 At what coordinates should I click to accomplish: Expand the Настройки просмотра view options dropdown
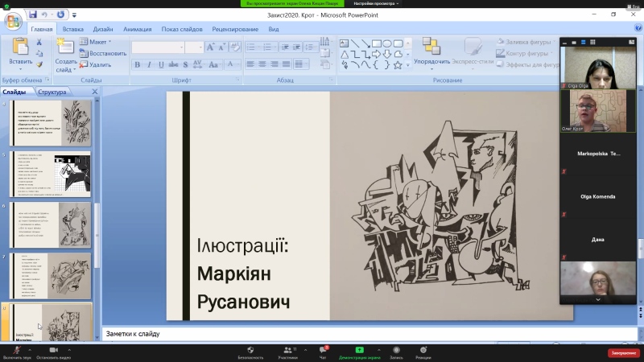pyautogui.click(x=378, y=3)
